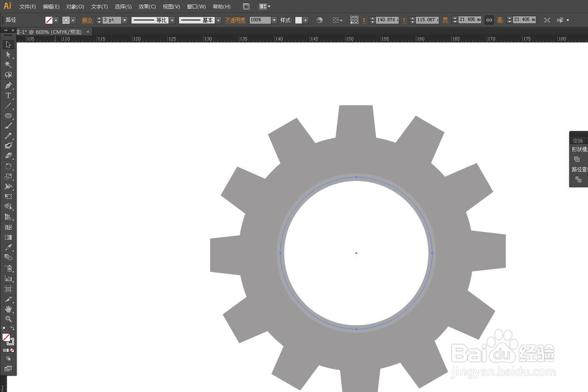Reset to default fill and stroke

pyautogui.click(x=5, y=329)
